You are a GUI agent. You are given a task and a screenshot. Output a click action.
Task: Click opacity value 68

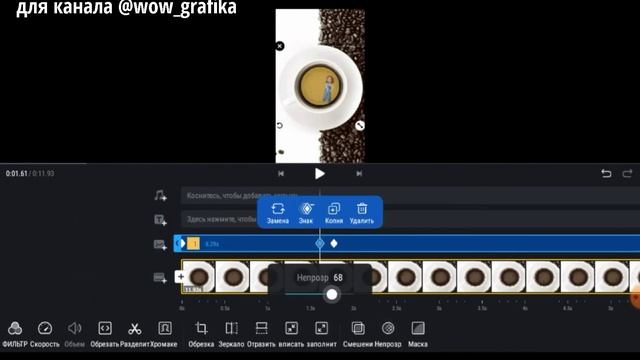(x=338, y=278)
